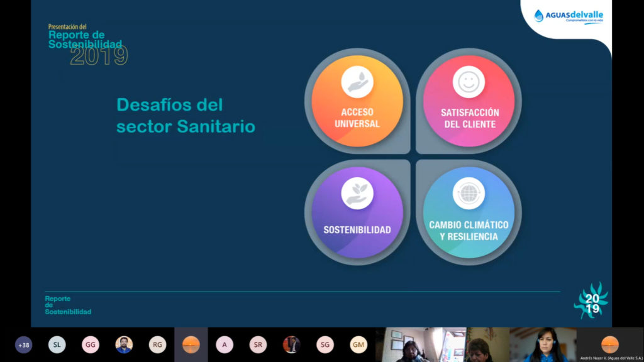Click the bearded man profile photo avatar

[124, 344]
